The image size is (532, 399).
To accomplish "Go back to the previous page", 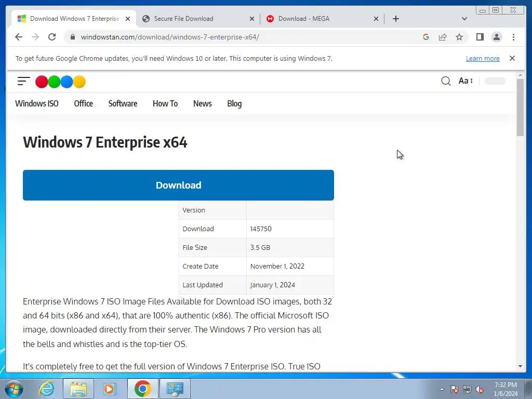I will click(x=19, y=37).
